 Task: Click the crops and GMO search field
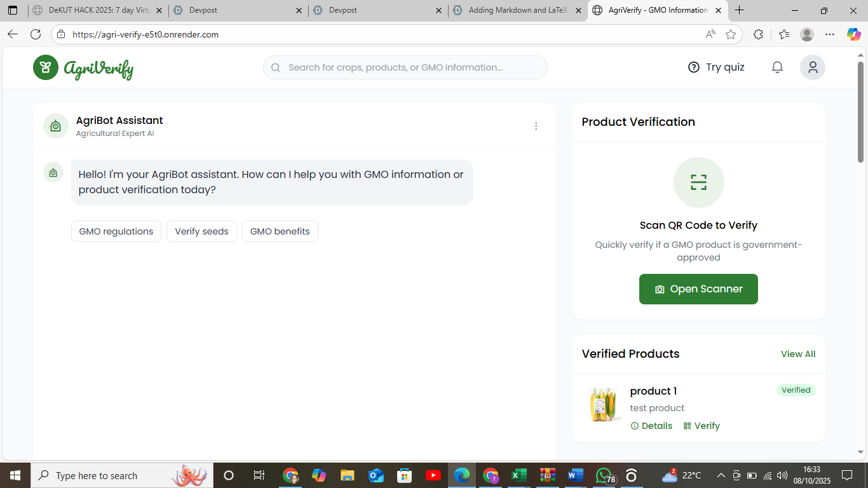[405, 67]
